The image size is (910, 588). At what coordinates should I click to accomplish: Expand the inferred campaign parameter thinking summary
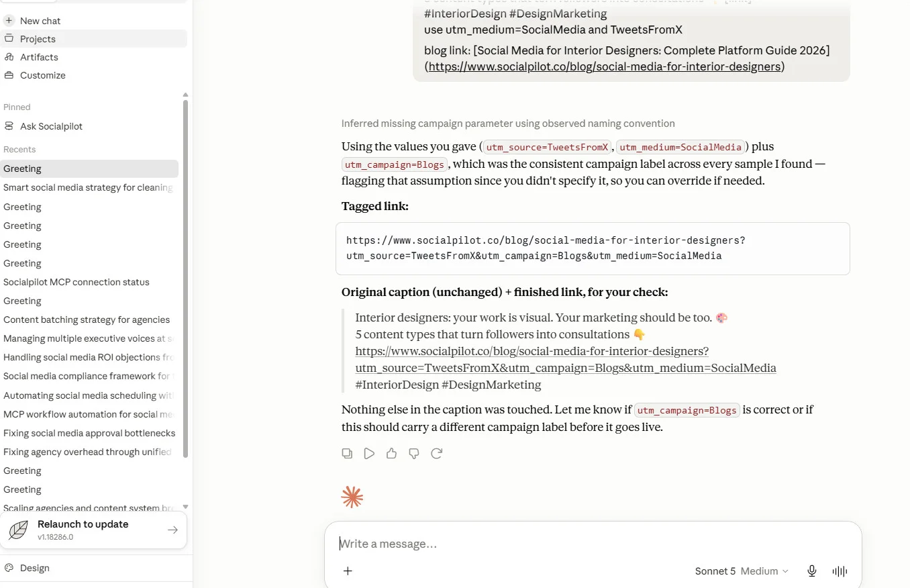pos(508,124)
